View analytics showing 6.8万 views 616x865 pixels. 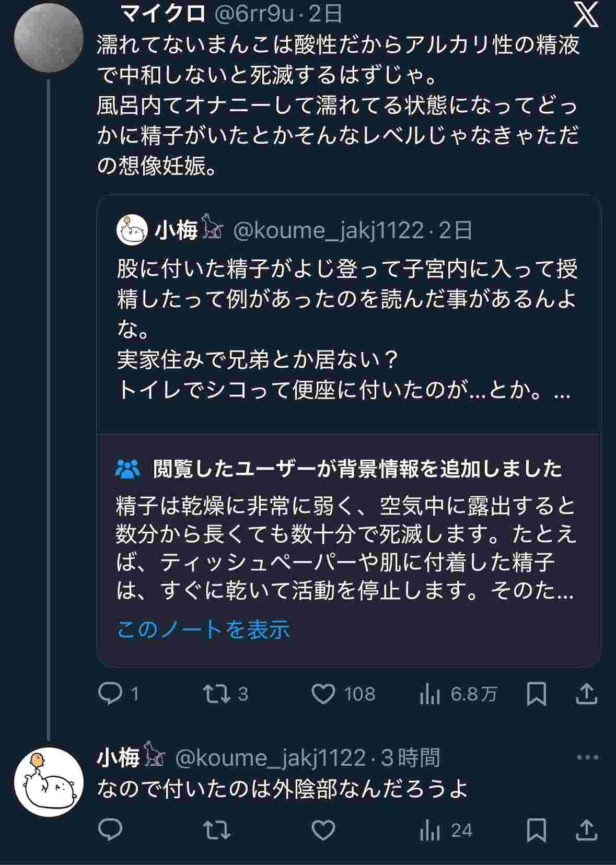tap(431, 694)
